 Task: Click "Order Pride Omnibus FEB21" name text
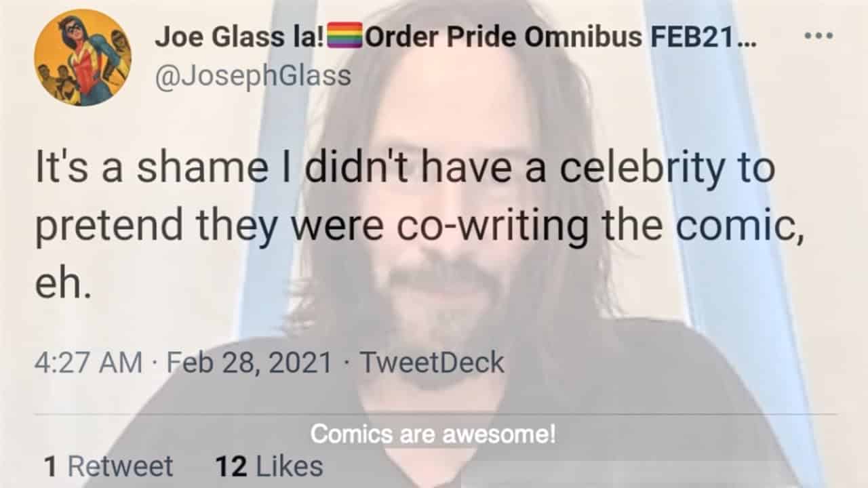click(x=549, y=37)
